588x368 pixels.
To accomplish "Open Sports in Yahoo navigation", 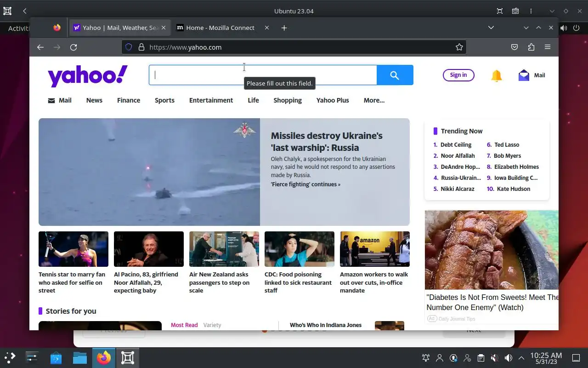I will 164,100.
